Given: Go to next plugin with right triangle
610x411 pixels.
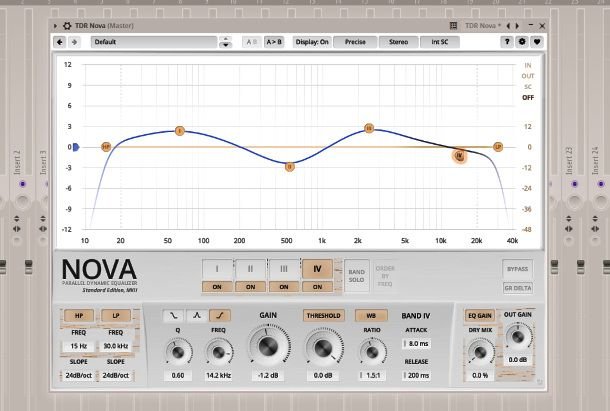Looking at the screenshot, I should click(x=517, y=26).
